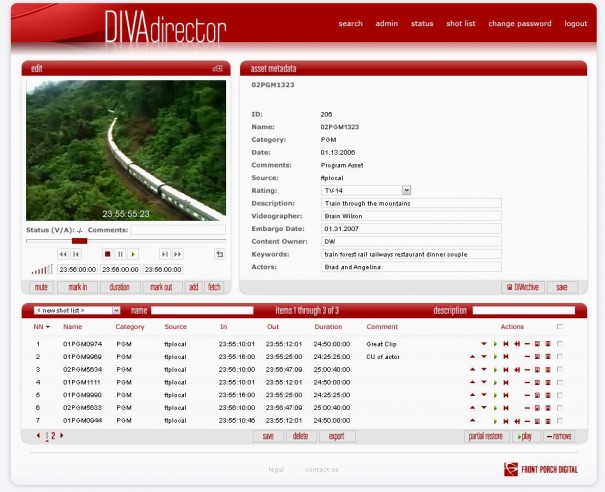
Task: Sort the list by the NN column arrow
Action: coord(48,327)
